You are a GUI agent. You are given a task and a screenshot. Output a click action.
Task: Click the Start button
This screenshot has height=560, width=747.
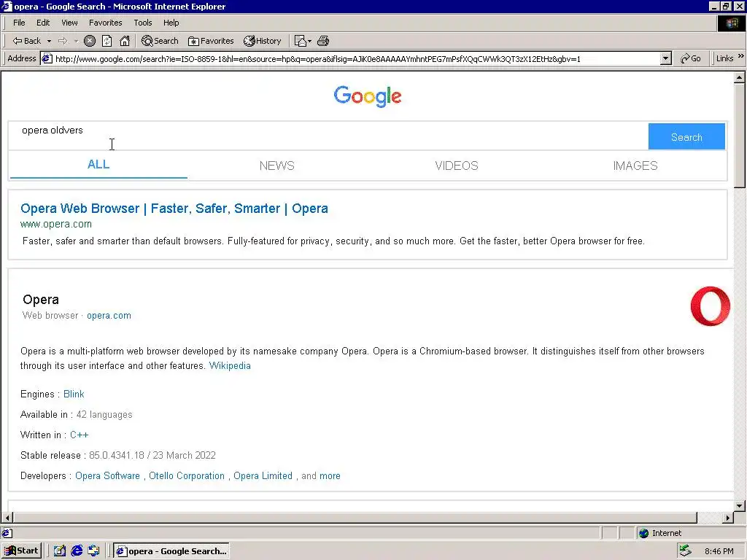point(21,551)
